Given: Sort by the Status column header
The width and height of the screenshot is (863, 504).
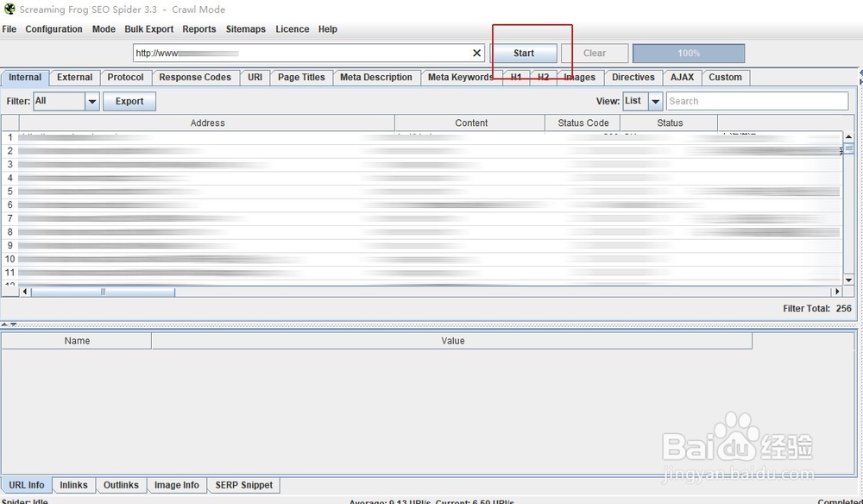Looking at the screenshot, I should [670, 123].
